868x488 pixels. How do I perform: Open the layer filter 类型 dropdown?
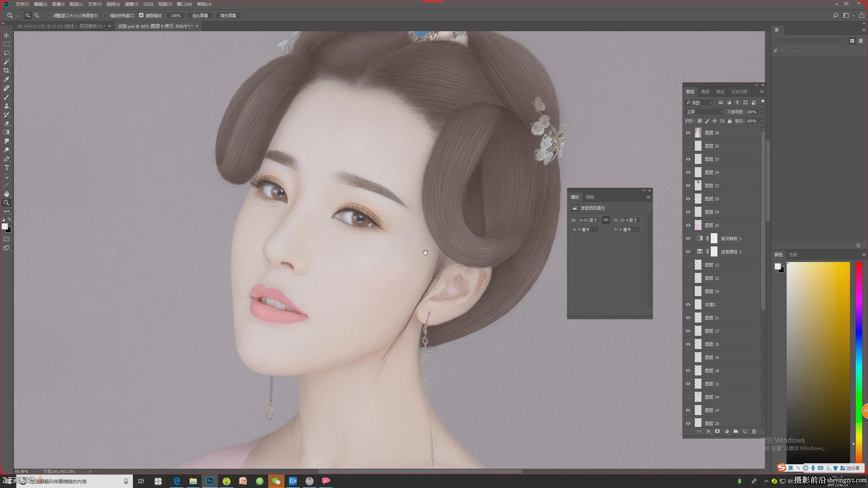coord(699,102)
